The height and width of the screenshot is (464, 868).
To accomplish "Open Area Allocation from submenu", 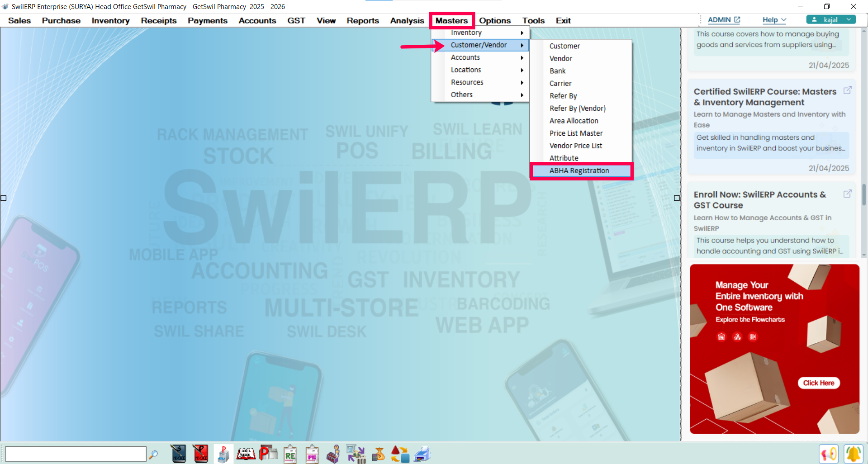I will (581, 121).
